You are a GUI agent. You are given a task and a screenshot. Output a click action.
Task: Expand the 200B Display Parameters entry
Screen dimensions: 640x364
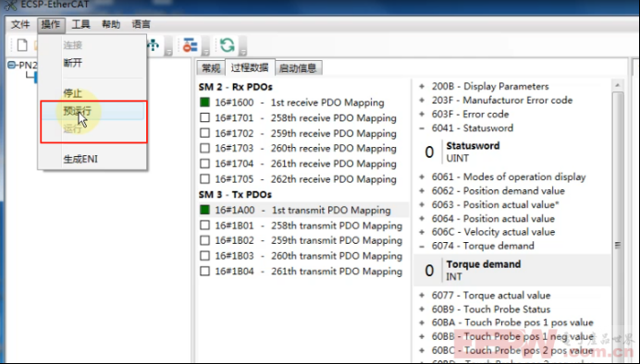coord(422,87)
